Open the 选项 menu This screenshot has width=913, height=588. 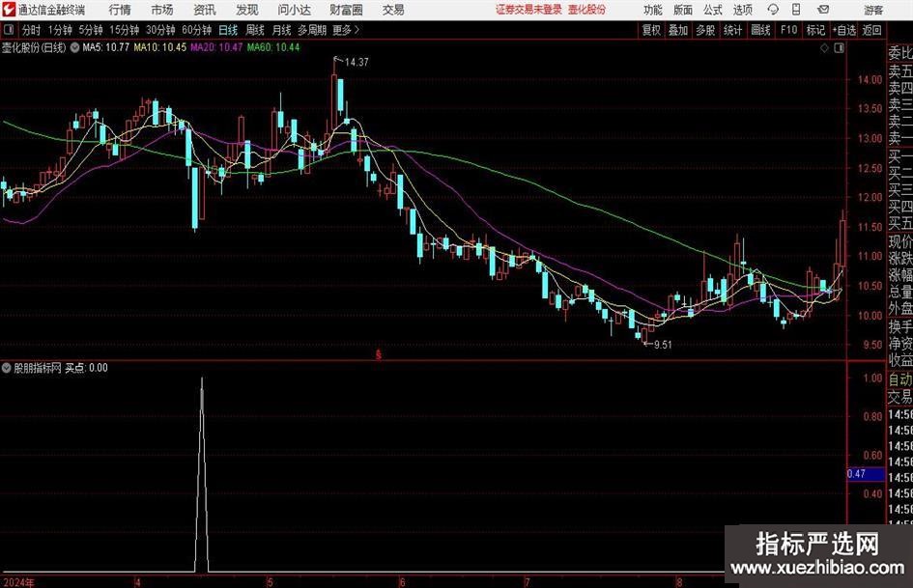click(742, 10)
